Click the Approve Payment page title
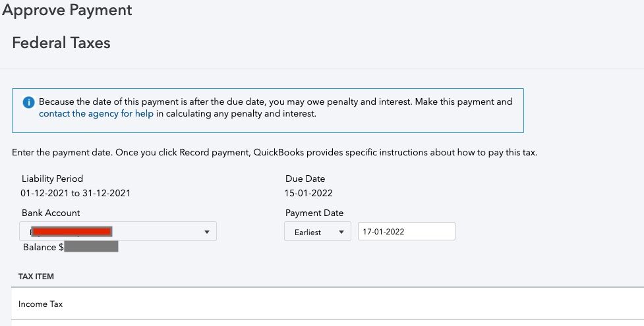 point(67,11)
